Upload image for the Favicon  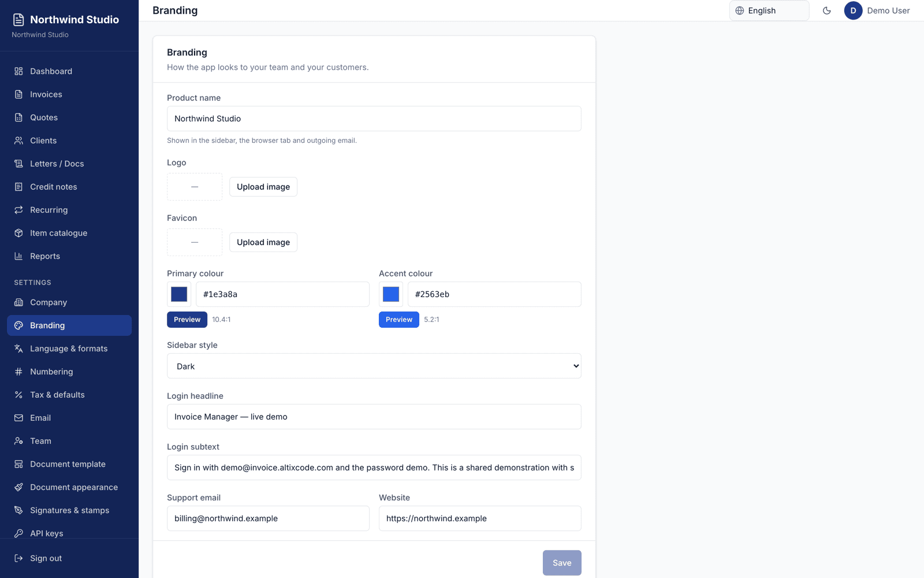[263, 242]
